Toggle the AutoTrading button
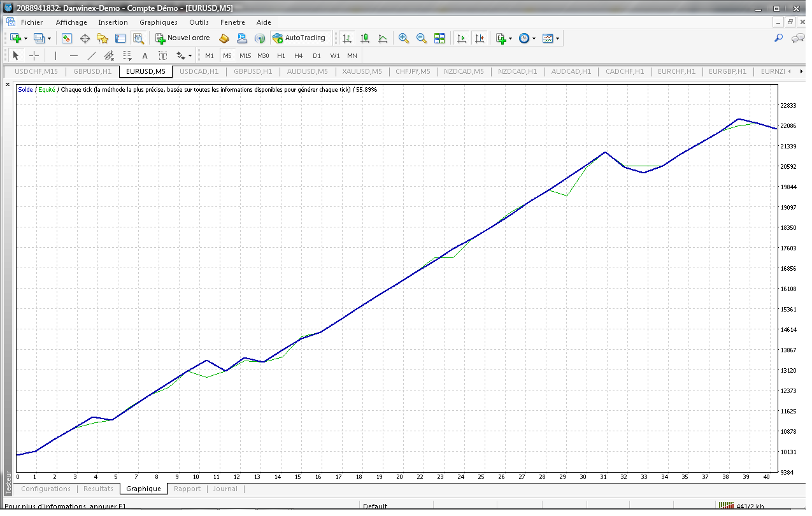 point(299,38)
